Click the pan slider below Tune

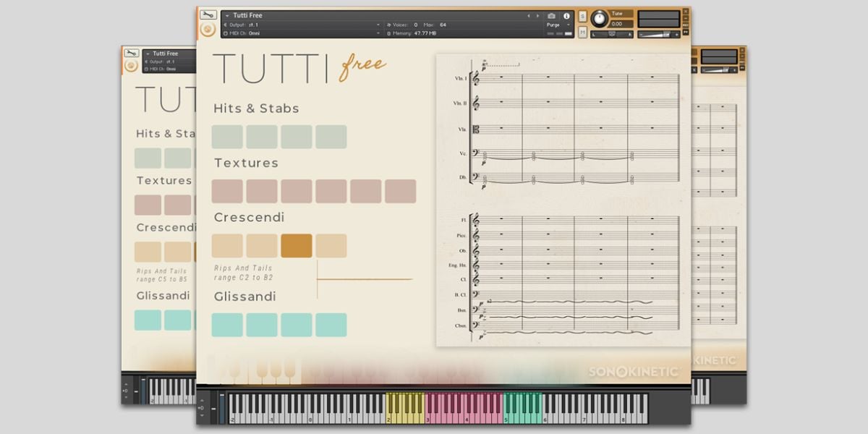612,34
